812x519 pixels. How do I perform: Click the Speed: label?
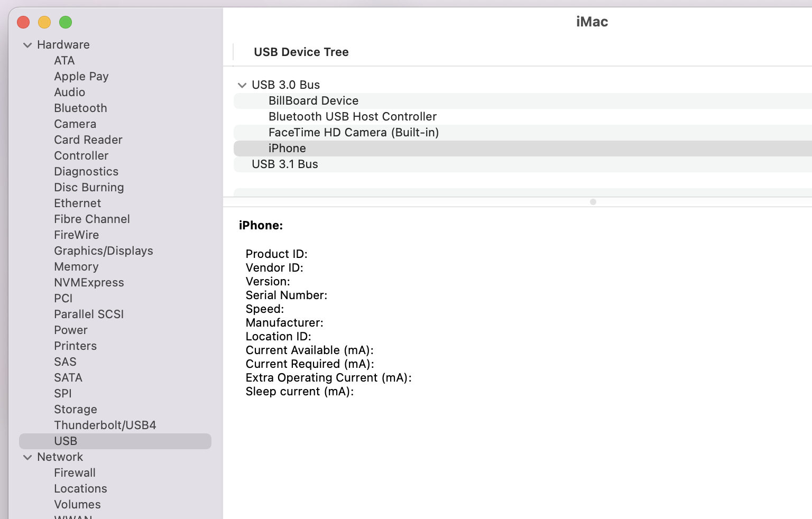tap(265, 309)
